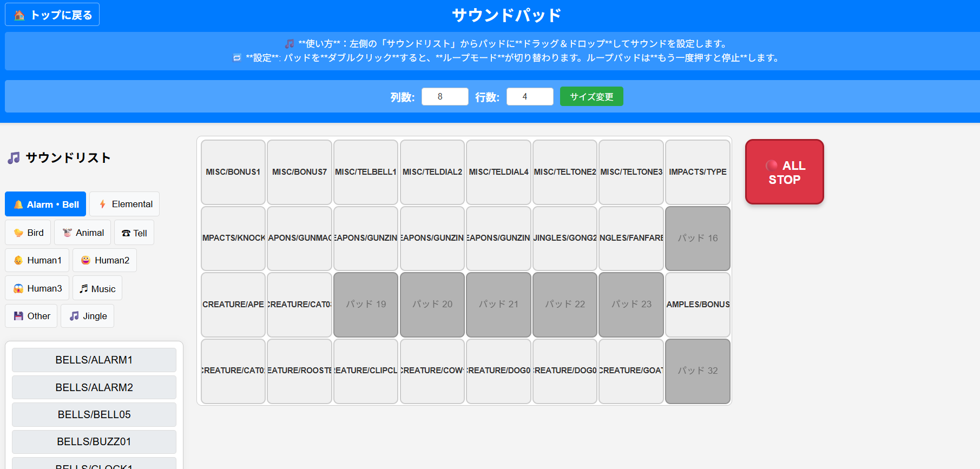Click the red circle icon in ALL STOP

772,166
